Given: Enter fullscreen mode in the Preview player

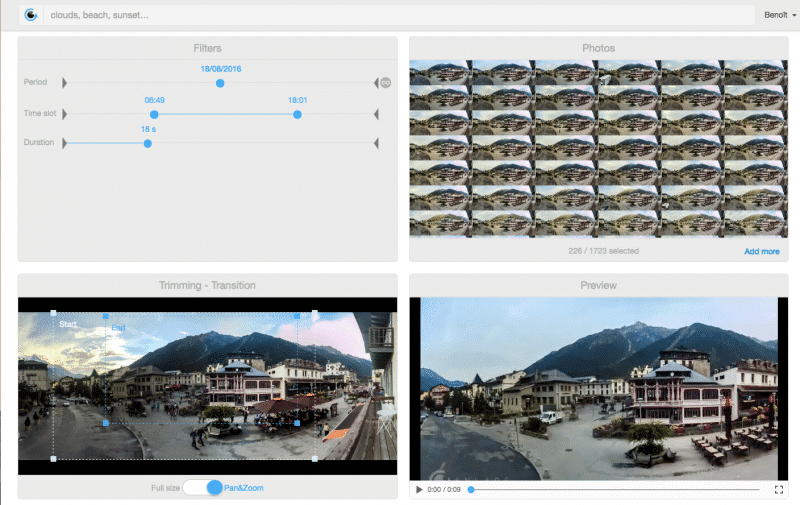Looking at the screenshot, I should click(x=779, y=490).
